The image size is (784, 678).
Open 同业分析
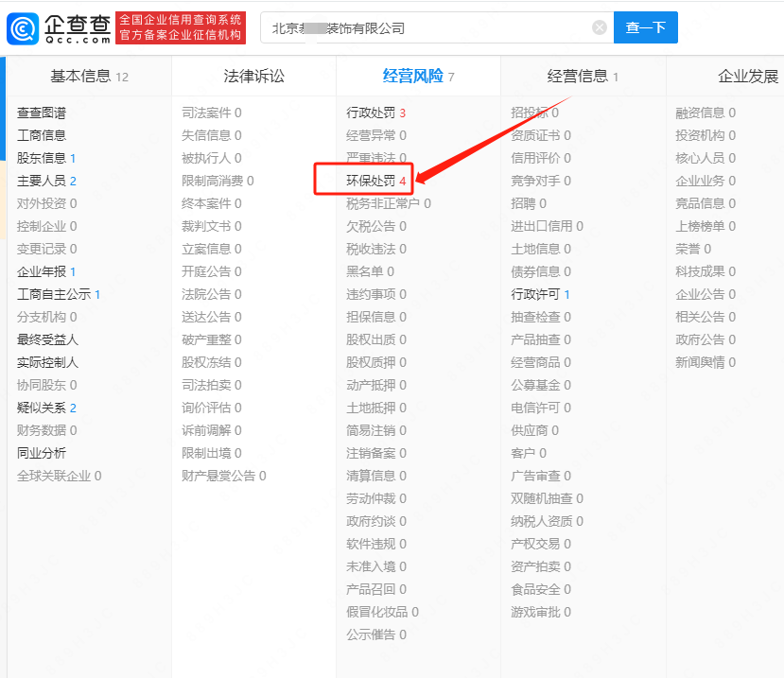point(42,454)
